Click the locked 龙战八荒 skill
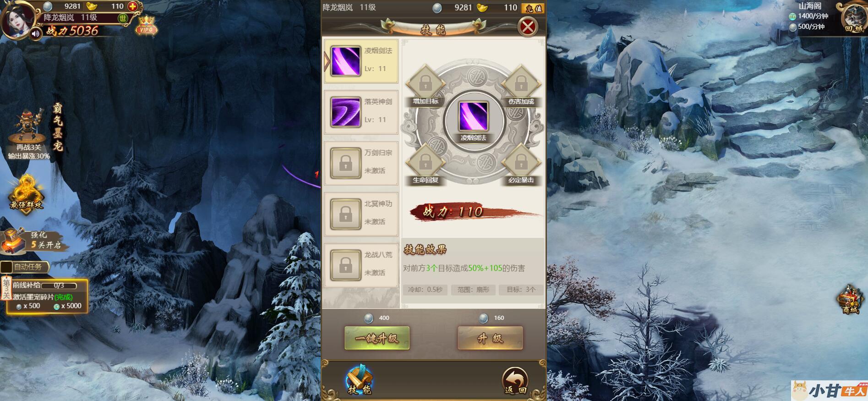Image resolution: width=868 pixels, height=401 pixels. [x=361, y=265]
